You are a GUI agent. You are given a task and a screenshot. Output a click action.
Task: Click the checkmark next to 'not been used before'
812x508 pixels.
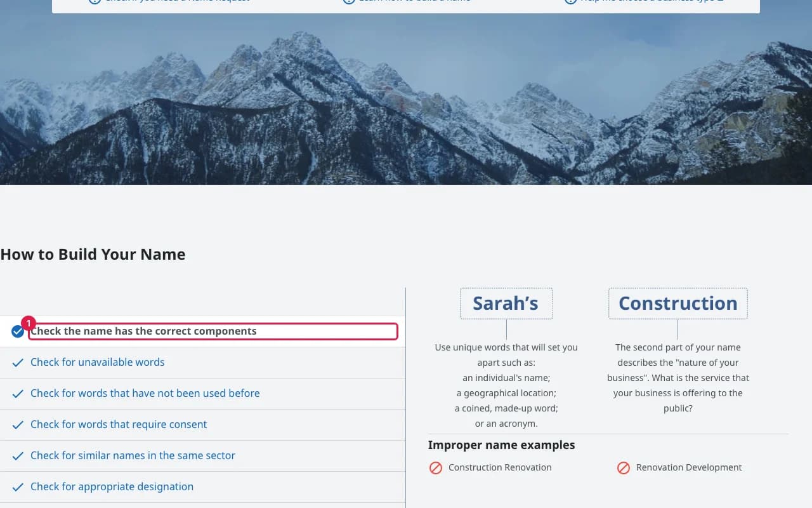click(18, 394)
